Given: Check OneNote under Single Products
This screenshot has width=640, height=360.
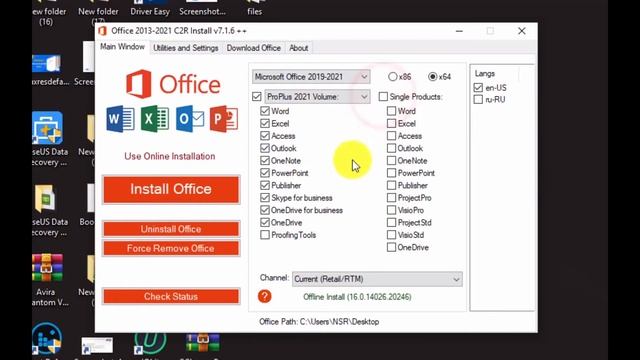Looking at the screenshot, I should [391, 160].
